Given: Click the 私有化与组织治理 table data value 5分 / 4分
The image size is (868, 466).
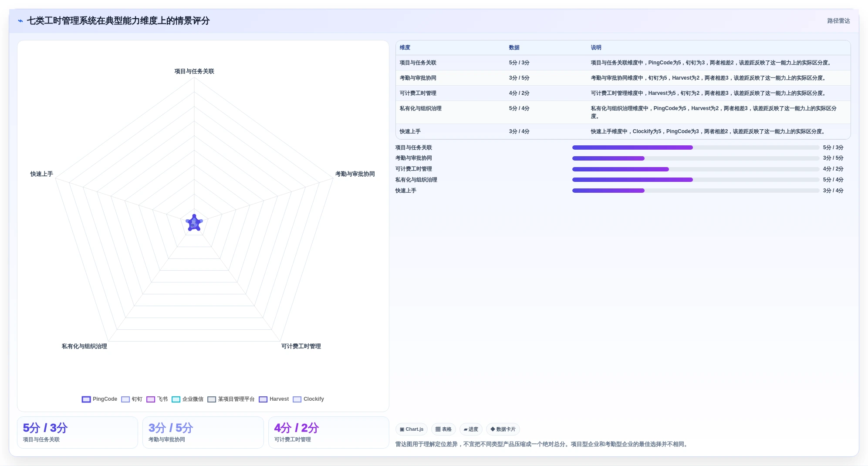Looking at the screenshot, I should point(519,108).
